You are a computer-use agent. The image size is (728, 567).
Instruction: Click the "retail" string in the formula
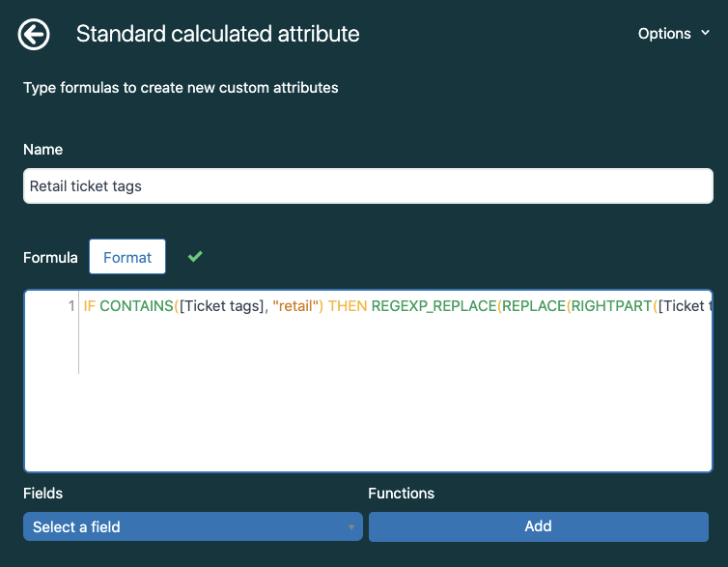point(294,306)
